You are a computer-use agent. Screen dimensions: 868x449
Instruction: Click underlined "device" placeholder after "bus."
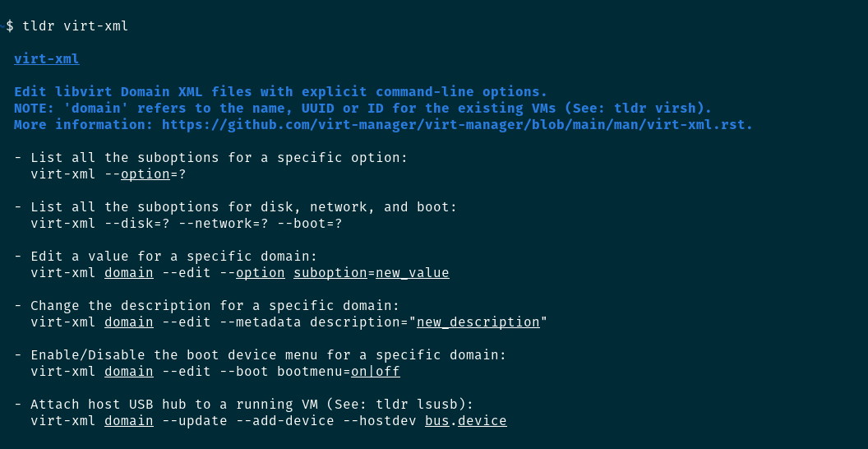click(x=482, y=421)
